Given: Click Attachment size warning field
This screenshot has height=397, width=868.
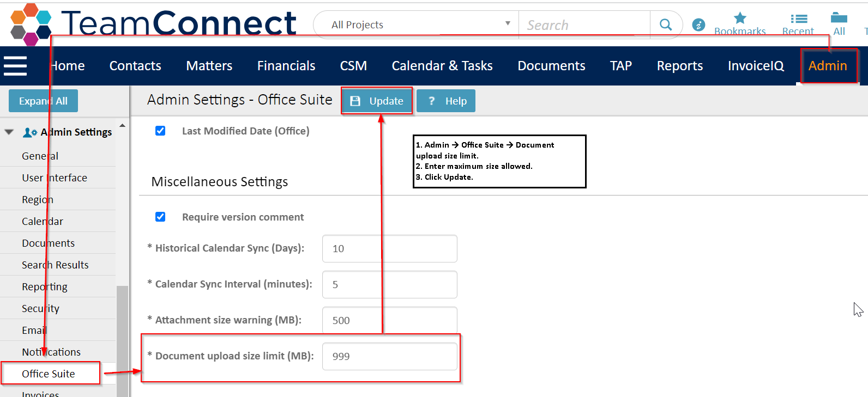Looking at the screenshot, I should pyautogui.click(x=390, y=320).
